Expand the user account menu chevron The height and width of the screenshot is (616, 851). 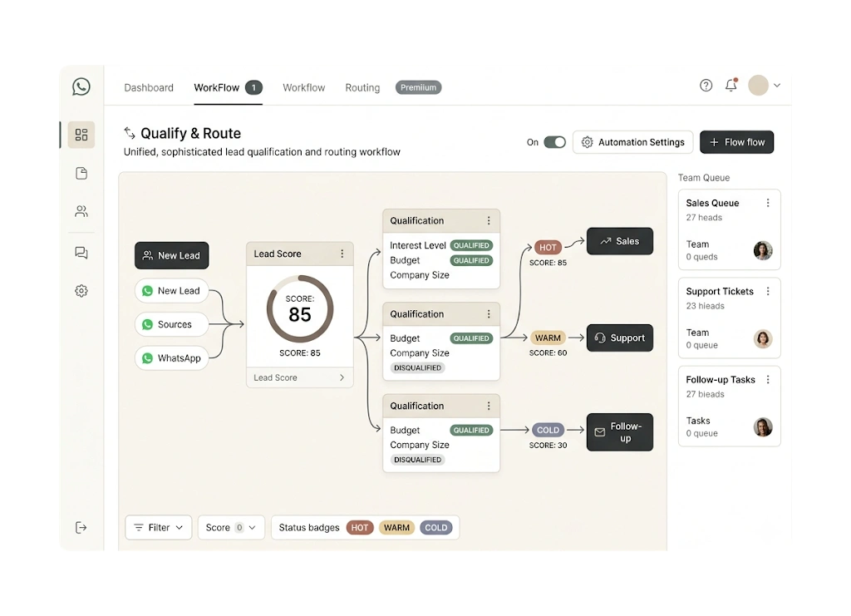pyautogui.click(x=777, y=85)
